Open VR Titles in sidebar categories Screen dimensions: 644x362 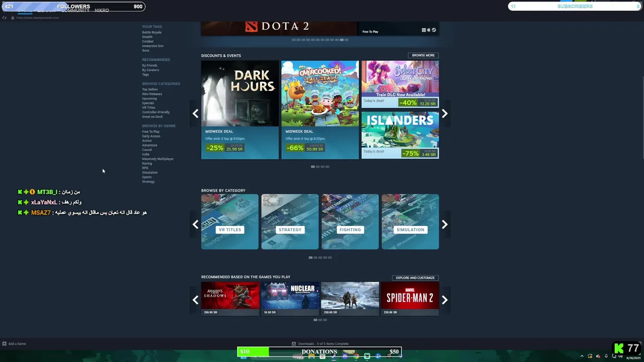click(x=148, y=108)
